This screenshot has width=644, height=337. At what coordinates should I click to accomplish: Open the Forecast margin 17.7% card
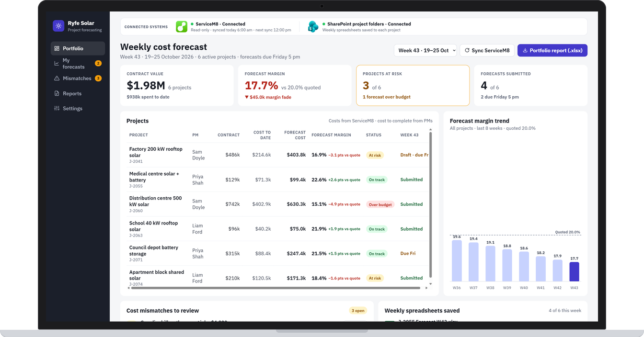295,85
